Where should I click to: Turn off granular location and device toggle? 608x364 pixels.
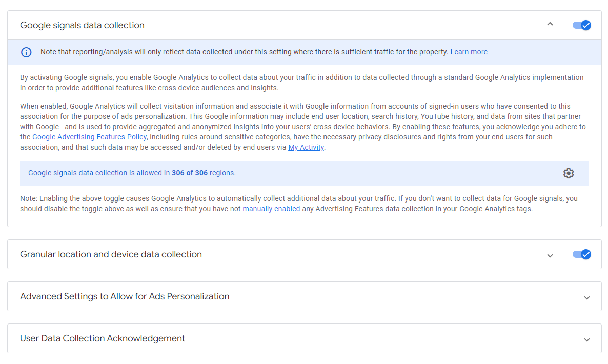coord(581,254)
